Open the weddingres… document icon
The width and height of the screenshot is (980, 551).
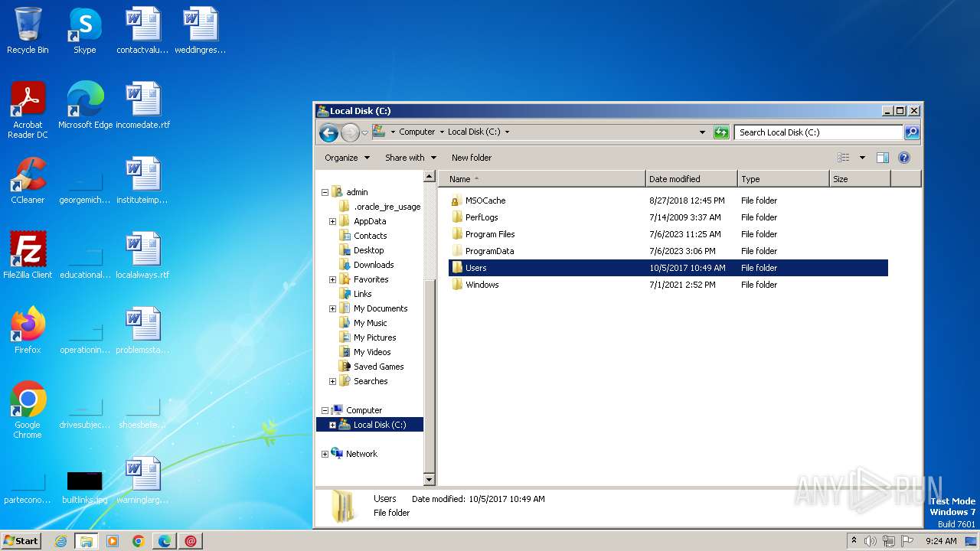tap(201, 31)
